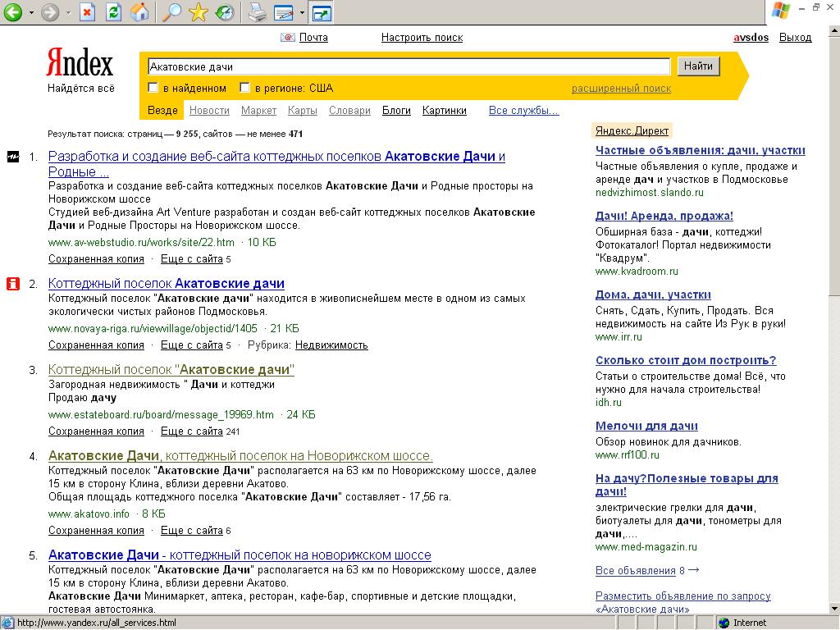Screen dimensions: 840x630
Task: Select the Новости search tab
Action: point(209,111)
